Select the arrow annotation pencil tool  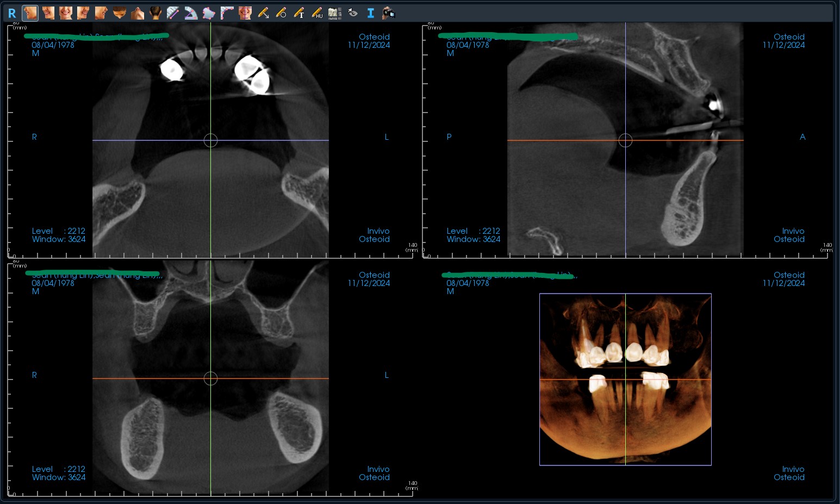point(263,13)
